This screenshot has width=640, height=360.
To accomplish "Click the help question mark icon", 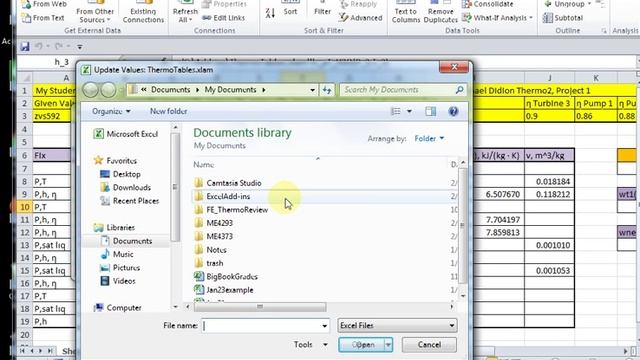I will click(x=453, y=111).
